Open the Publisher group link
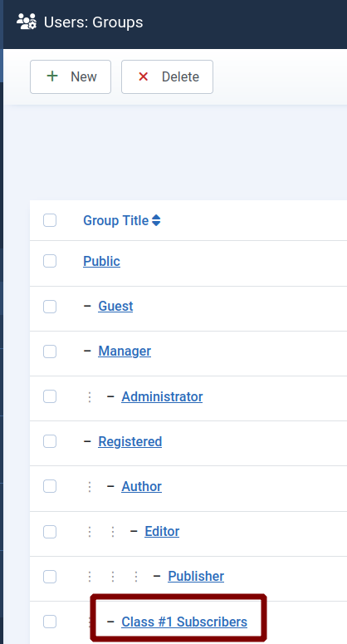 pyautogui.click(x=196, y=576)
